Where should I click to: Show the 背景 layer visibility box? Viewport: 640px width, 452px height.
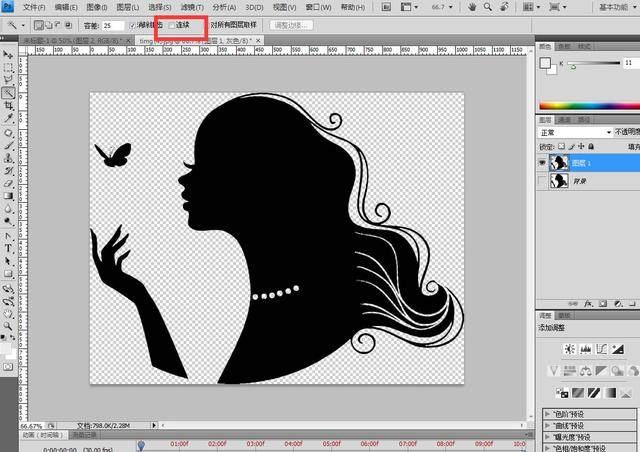543,181
